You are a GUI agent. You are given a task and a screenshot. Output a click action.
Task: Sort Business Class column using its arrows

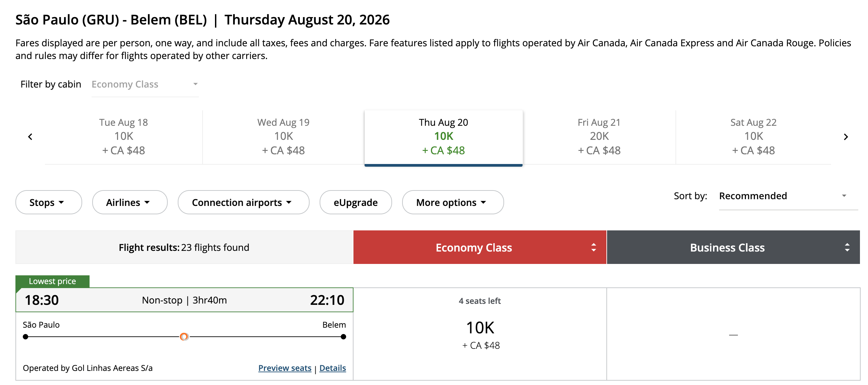(847, 248)
